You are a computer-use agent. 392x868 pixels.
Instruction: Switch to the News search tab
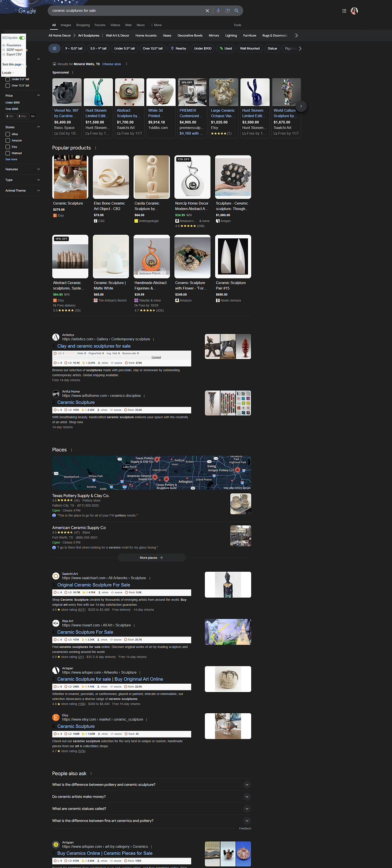click(140, 25)
